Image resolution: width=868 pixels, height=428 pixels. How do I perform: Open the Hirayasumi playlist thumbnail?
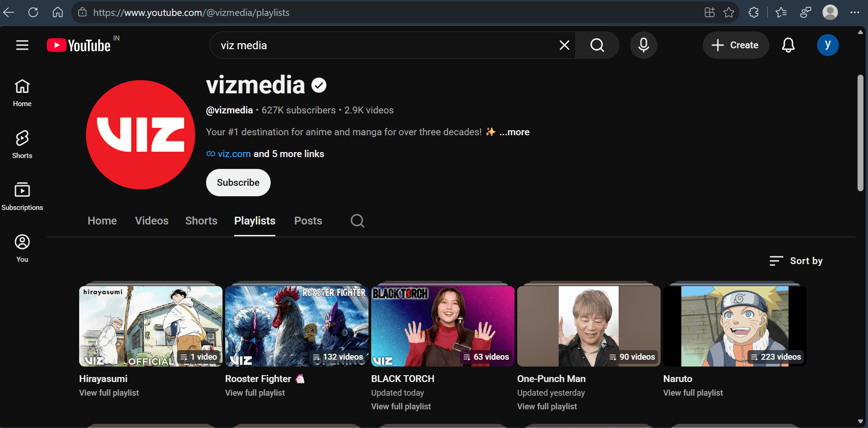[151, 326]
